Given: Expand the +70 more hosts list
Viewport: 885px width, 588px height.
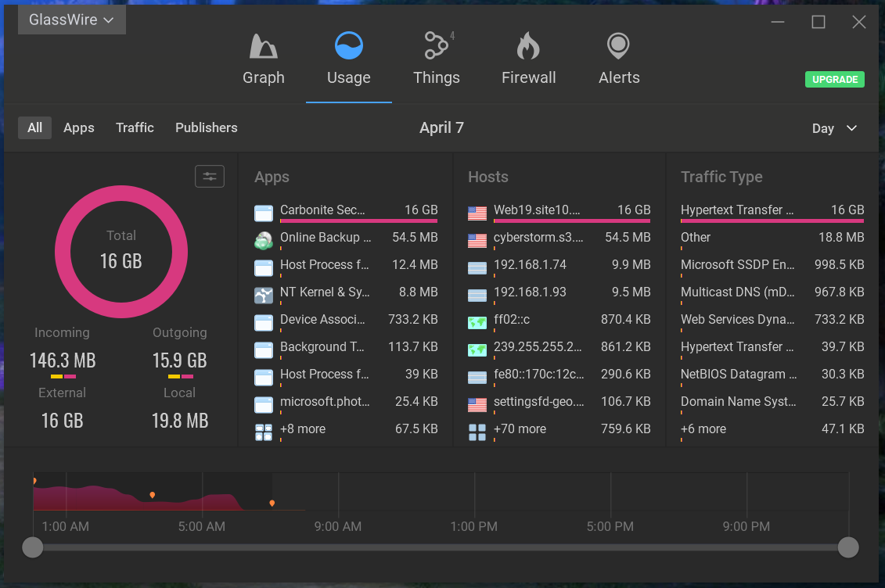Looking at the screenshot, I should [520, 429].
